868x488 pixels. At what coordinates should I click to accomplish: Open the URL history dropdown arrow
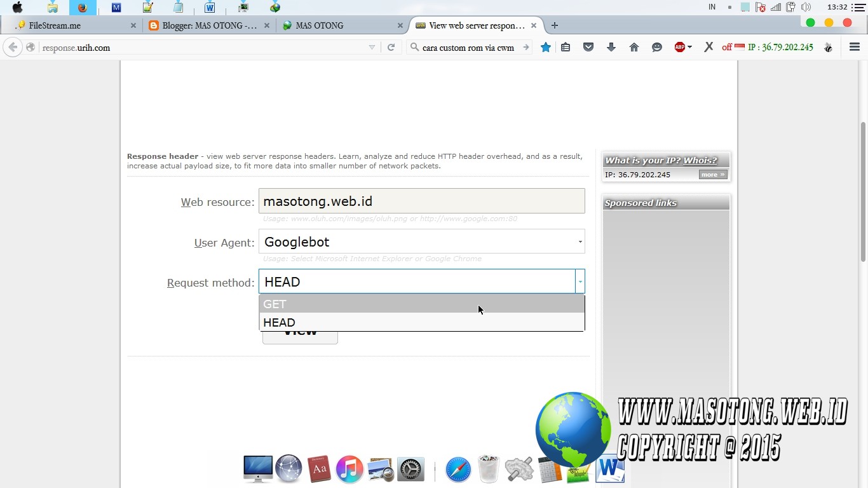click(372, 48)
